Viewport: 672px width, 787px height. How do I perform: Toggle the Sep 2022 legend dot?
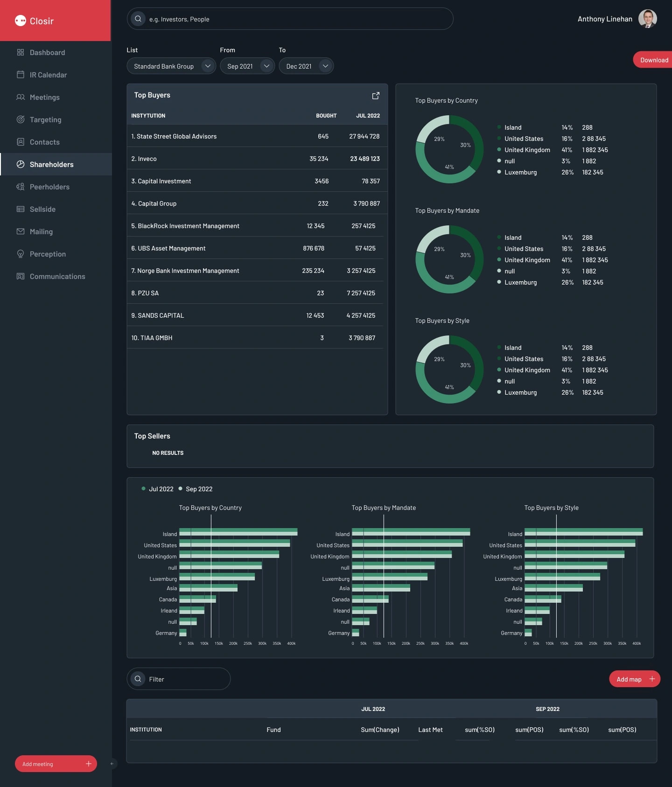(x=180, y=488)
